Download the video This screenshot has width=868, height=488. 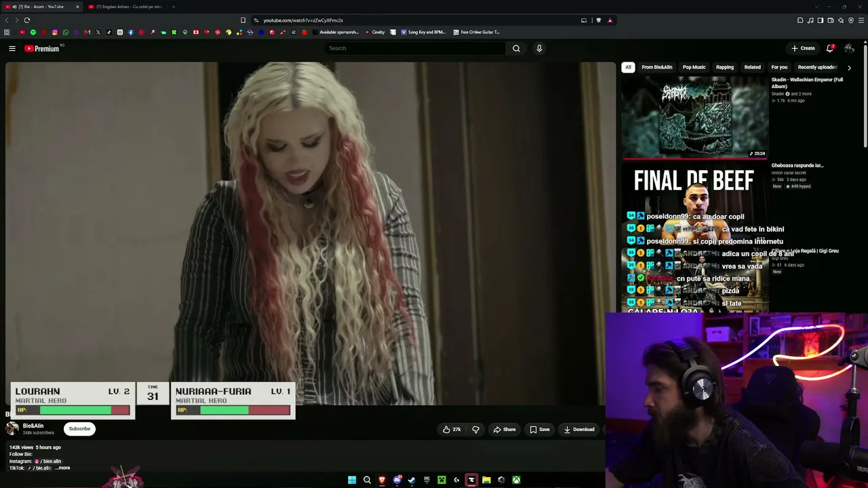pos(579,429)
